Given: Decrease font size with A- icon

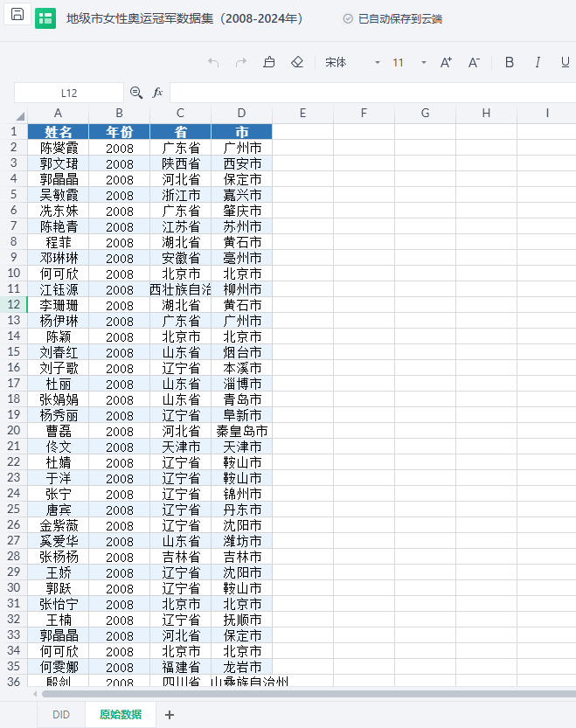Looking at the screenshot, I should point(474,62).
